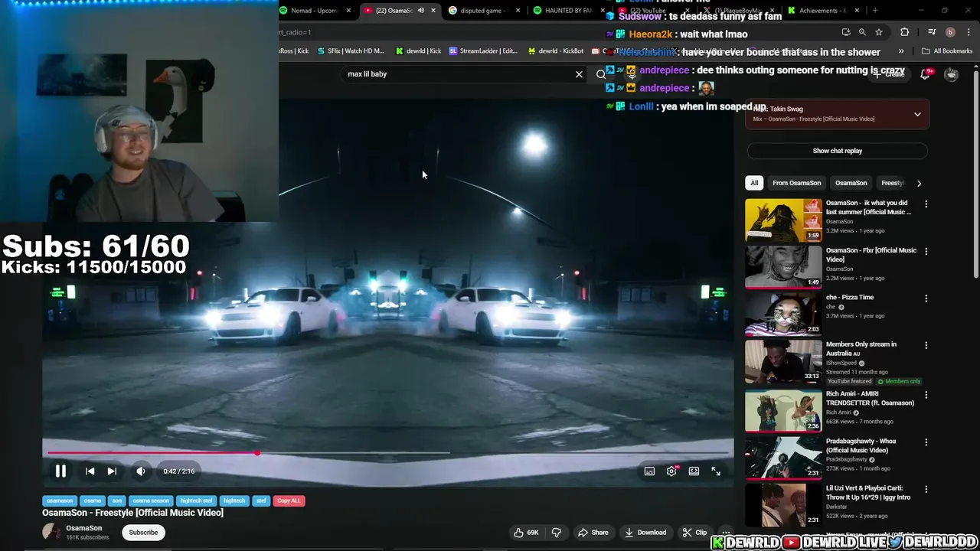Enter full screen video mode
This screenshot has width=980, height=551.
point(716,471)
